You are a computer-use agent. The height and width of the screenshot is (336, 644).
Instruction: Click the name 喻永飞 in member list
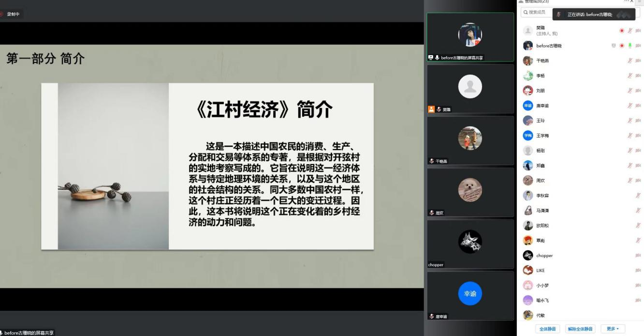tap(542, 301)
